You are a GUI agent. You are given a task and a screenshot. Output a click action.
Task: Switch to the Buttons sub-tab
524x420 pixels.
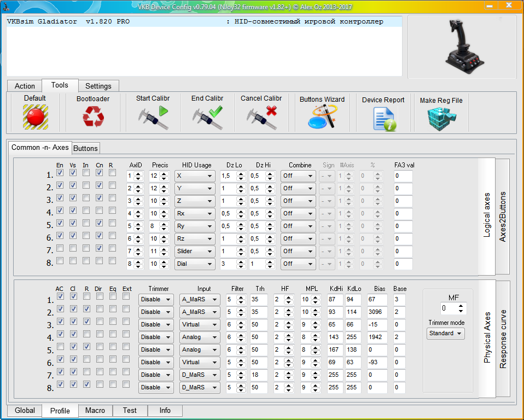(85, 148)
